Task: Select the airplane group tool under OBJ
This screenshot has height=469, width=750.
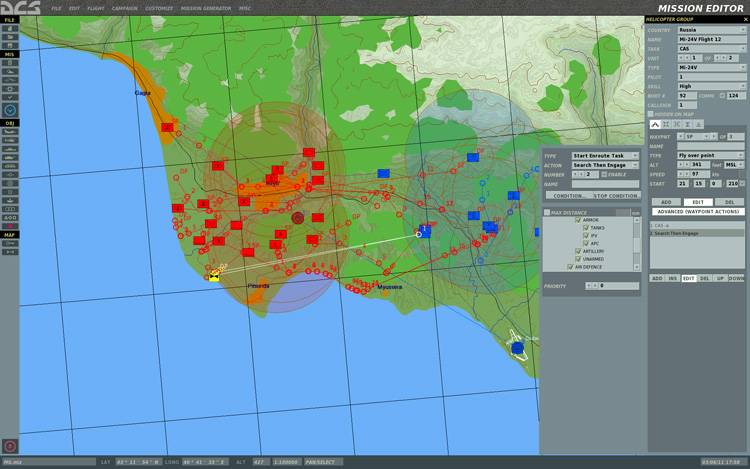Action: pyautogui.click(x=10, y=131)
